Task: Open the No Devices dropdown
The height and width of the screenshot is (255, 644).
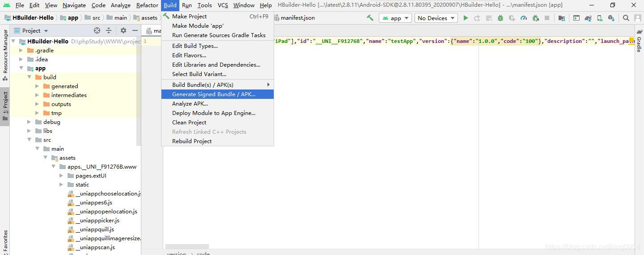Action: [436, 18]
